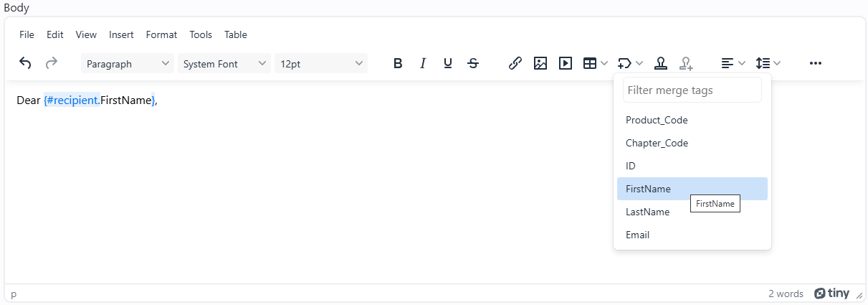Click the Tiny logo link

(832, 294)
